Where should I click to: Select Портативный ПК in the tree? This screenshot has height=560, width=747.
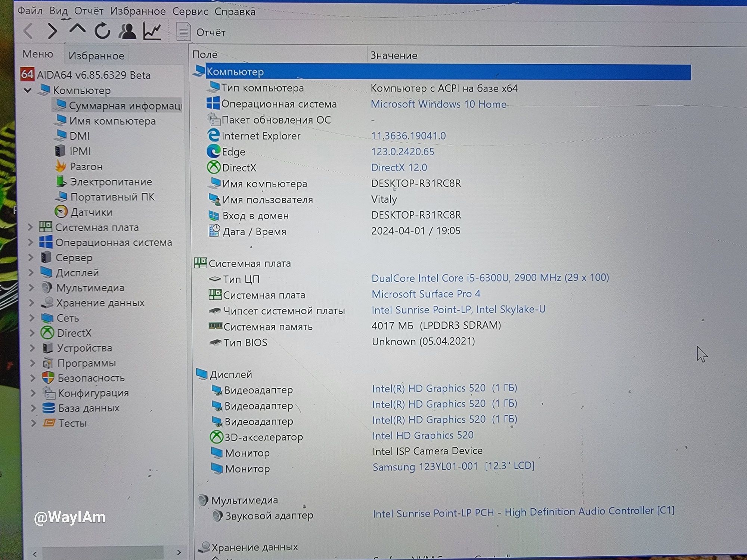[x=105, y=197]
